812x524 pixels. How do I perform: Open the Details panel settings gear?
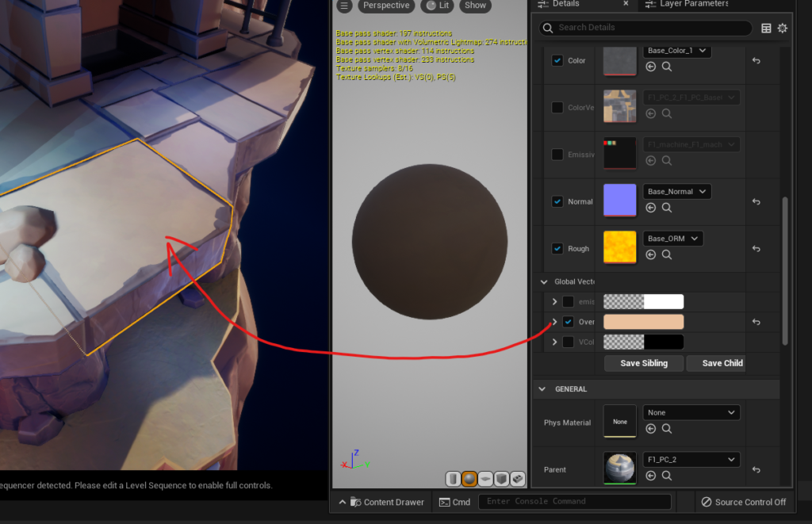click(x=782, y=28)
